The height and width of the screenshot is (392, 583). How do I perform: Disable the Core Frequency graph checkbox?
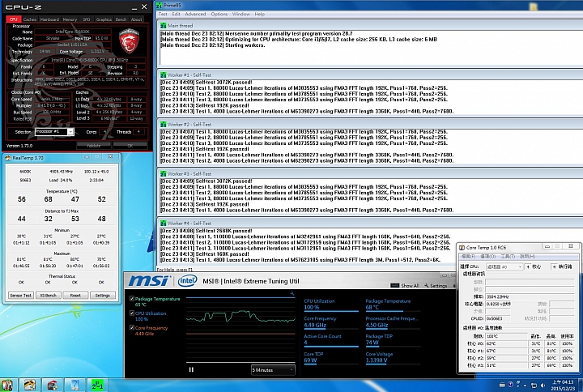point(132,327)
